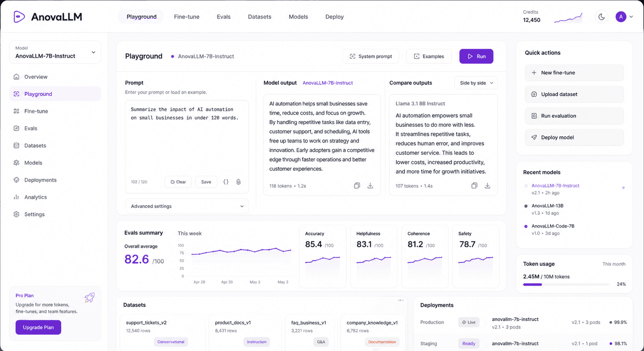Click Deploy model quick action
The width and height of the screenshot is (644, 351).
[574, 138]
